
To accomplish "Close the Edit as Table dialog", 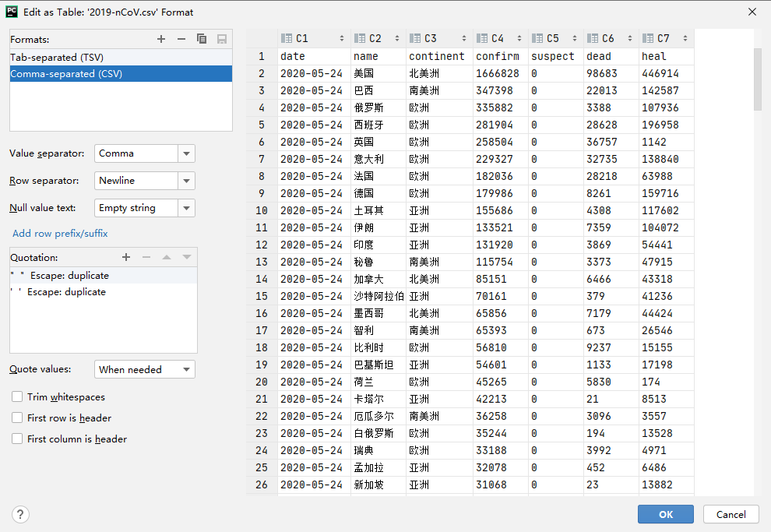I will (x=752, y=12).
